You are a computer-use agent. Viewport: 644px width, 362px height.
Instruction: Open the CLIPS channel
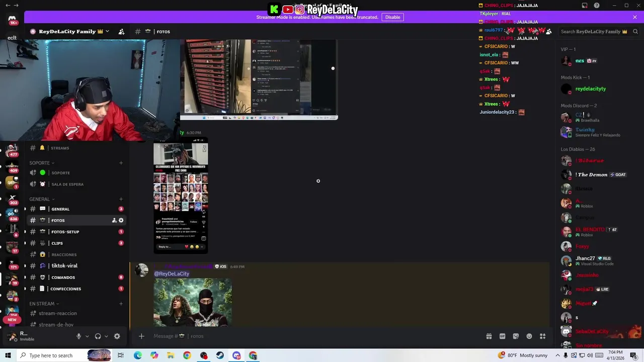point(76,243)
